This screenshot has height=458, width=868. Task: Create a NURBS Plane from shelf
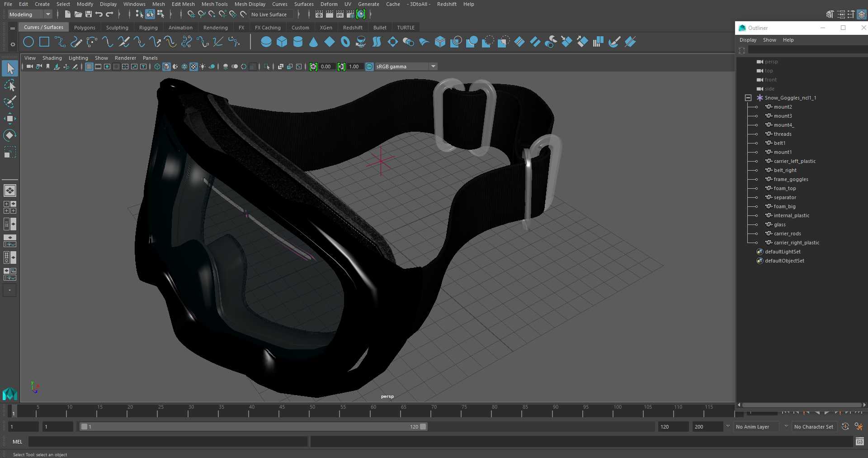(x=330, y=42)
